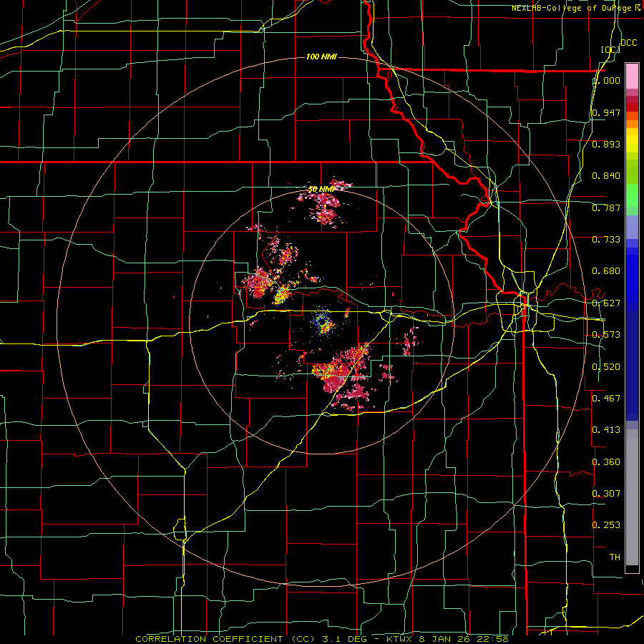This screenshot has height=644, width=644.
Task: Click the 0.413 legend value
Action: 606,430
